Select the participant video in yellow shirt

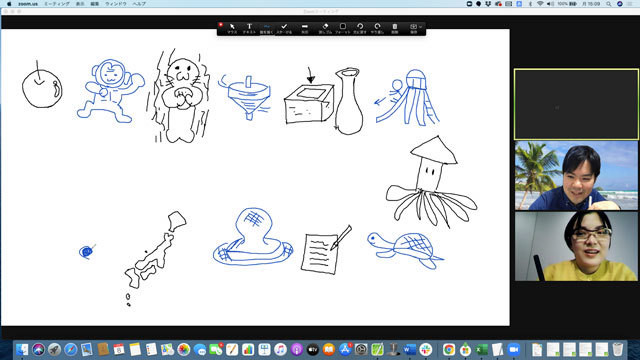coord(576,246)
